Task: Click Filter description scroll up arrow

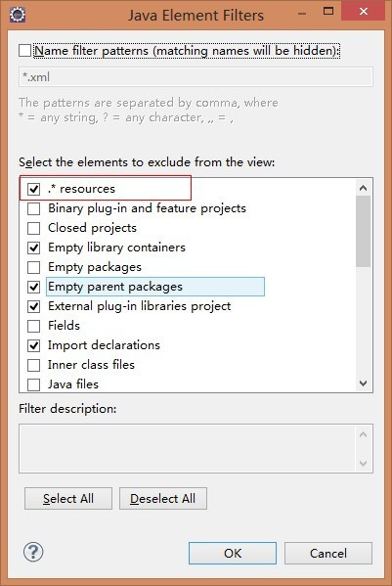Action: 364,434
